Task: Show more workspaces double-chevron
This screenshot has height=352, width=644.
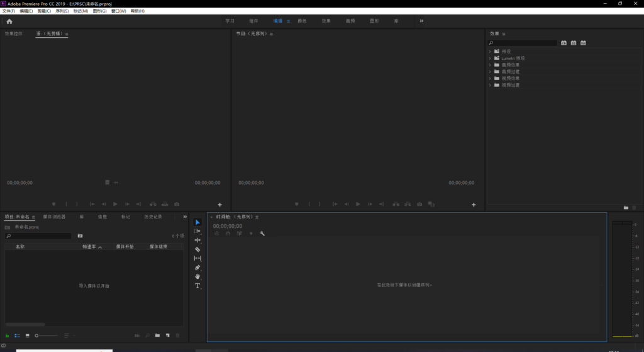Action: point(421,21)
